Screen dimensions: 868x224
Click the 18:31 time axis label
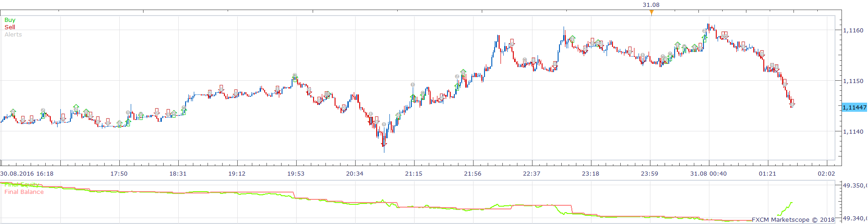178,174
